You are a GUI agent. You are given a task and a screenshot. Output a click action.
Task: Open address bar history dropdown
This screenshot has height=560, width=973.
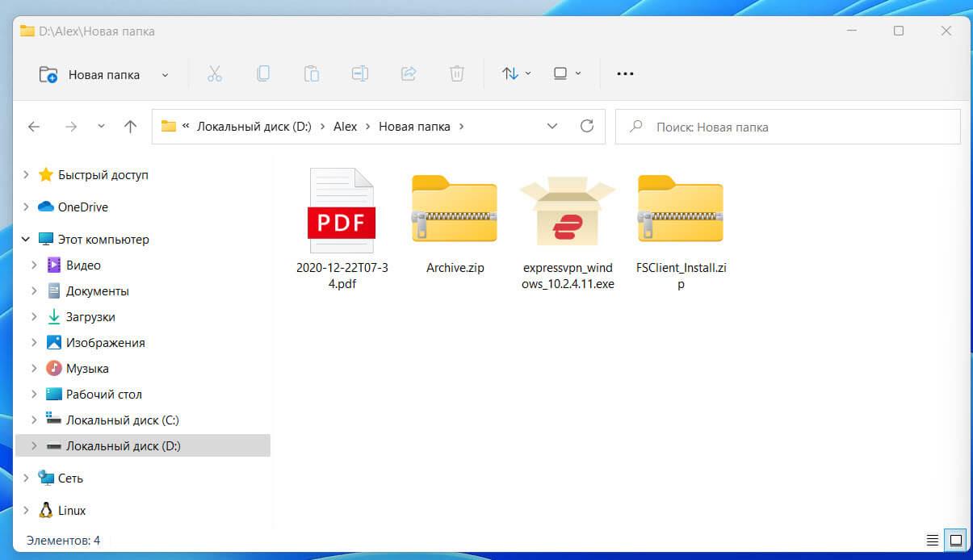point(552,127)
